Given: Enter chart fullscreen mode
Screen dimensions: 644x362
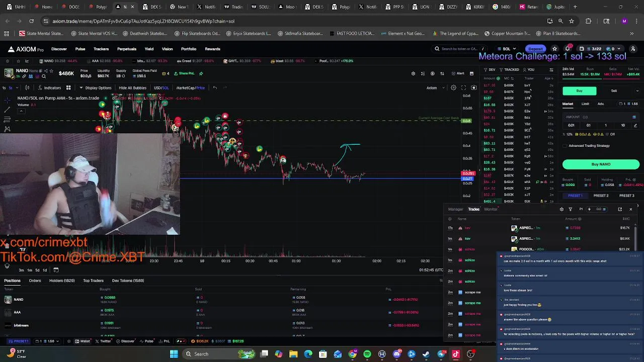Looking at the screenshot, I should point(464,88).
